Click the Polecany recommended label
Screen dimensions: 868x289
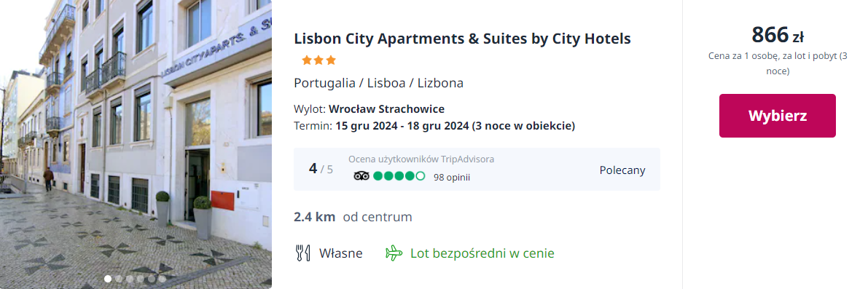click(x=622, y=170)
